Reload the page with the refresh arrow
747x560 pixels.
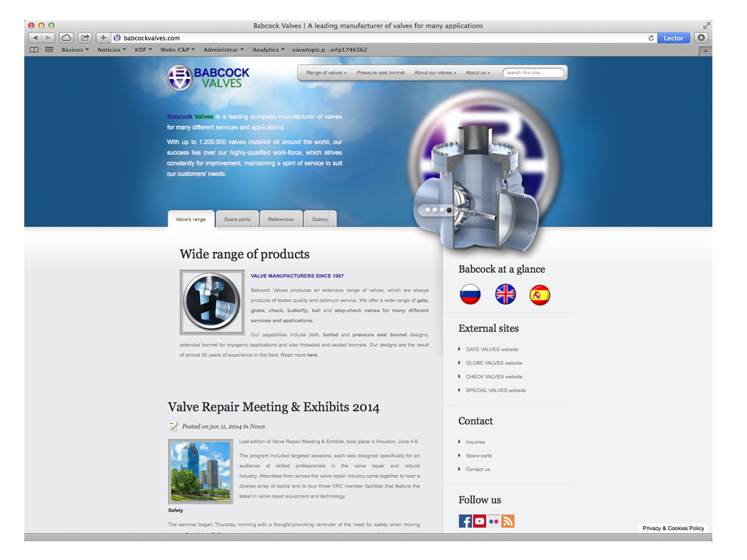(x=651, y=38)
